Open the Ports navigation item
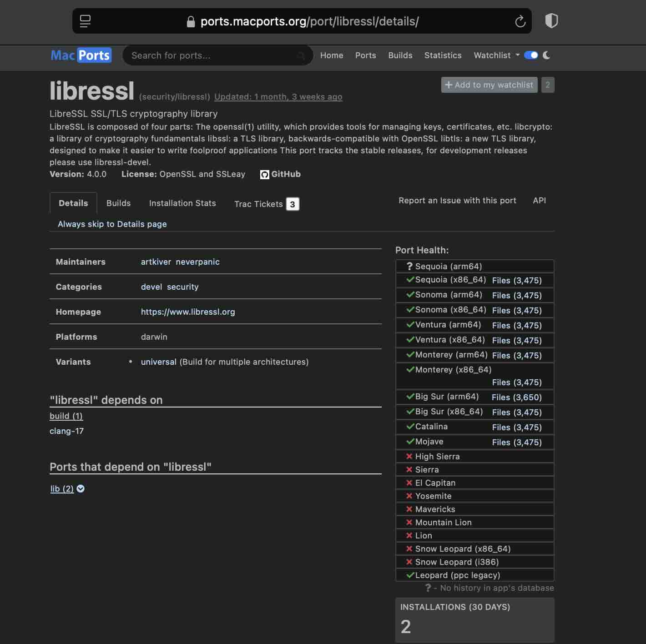The width and height of the screenshot is (646, 644). point(366,55)
